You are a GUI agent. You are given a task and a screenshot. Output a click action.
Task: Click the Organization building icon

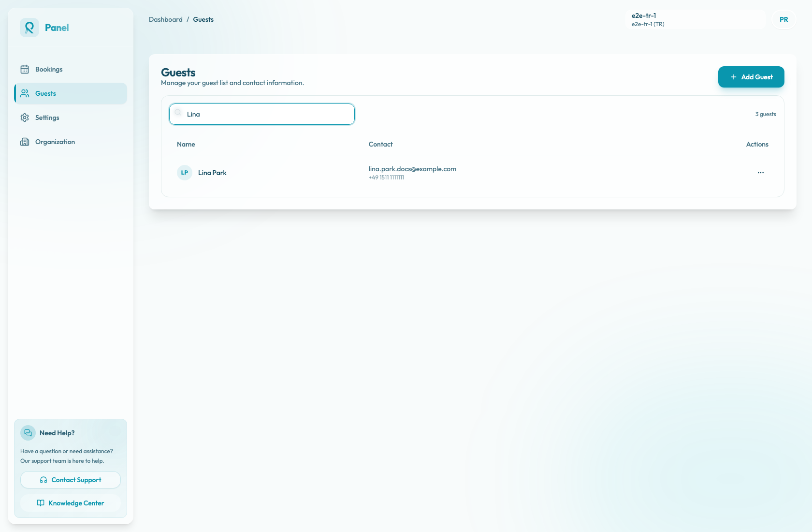(x=25, y=142)
